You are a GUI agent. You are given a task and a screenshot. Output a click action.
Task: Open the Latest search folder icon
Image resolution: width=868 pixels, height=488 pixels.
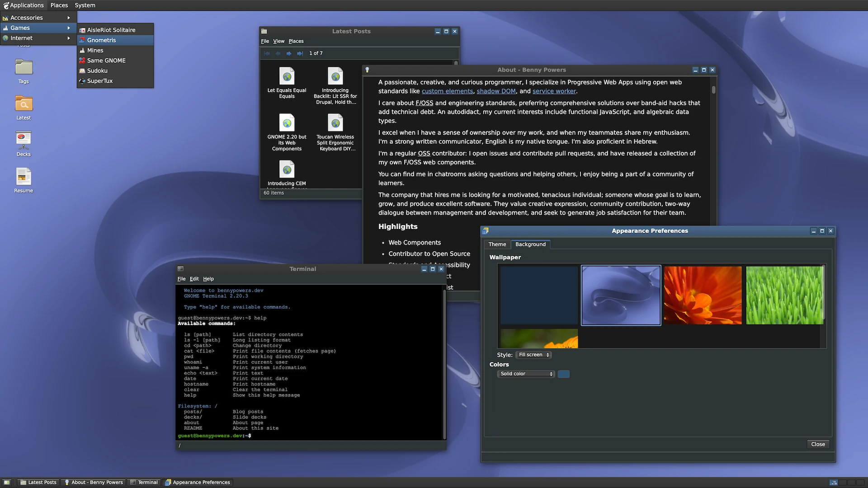click(x=24, y=108)
